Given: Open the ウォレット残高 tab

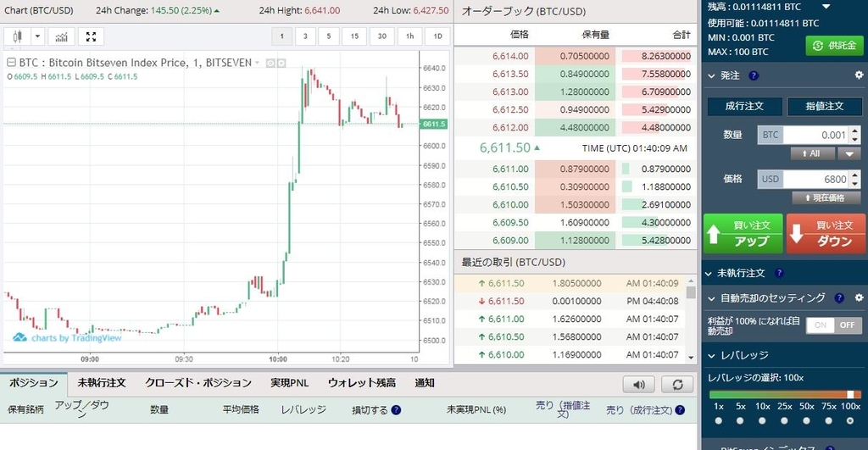Looking at the screenshot, I should [361, 383].
